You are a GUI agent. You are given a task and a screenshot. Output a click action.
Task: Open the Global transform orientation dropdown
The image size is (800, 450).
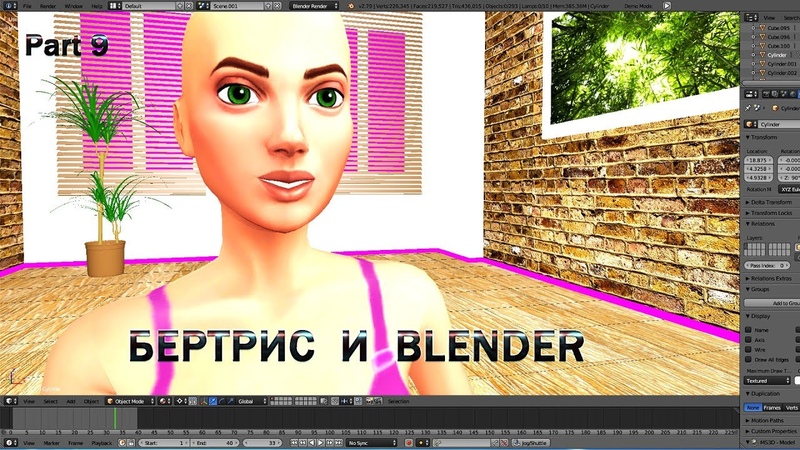[x=252, y=402]
